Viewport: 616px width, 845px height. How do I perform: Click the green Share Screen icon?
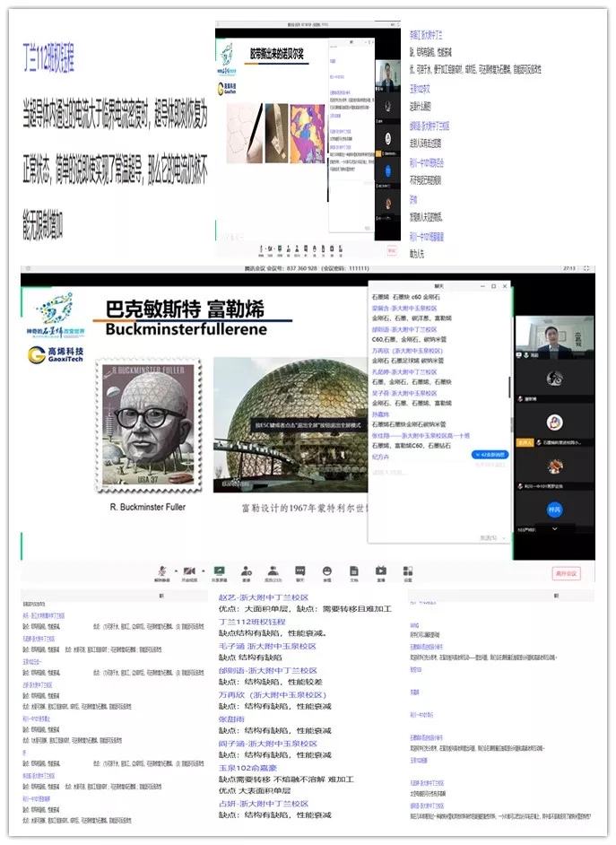point(219,571)
